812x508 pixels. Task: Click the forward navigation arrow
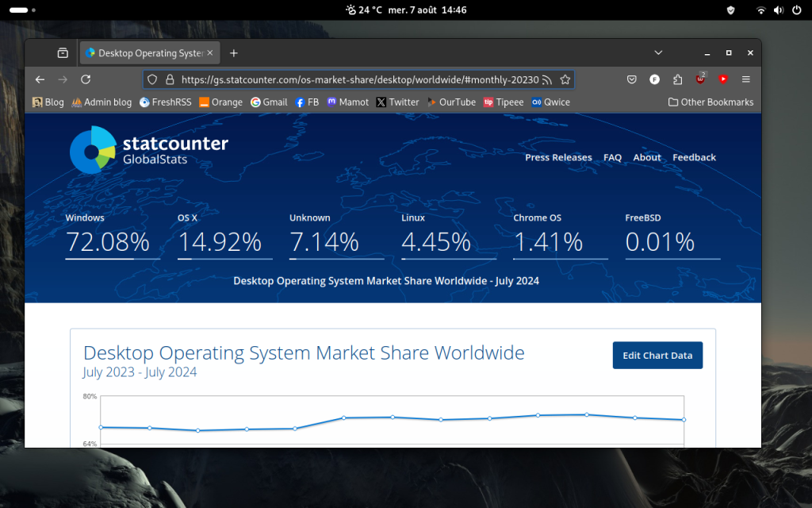(x=63, y=79)
